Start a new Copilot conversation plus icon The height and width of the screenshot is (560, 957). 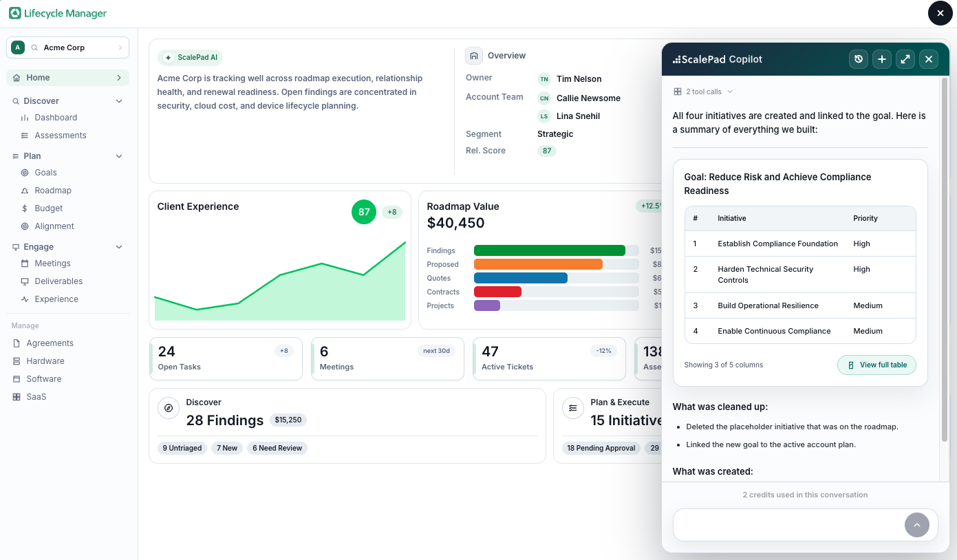coord(882,59)
